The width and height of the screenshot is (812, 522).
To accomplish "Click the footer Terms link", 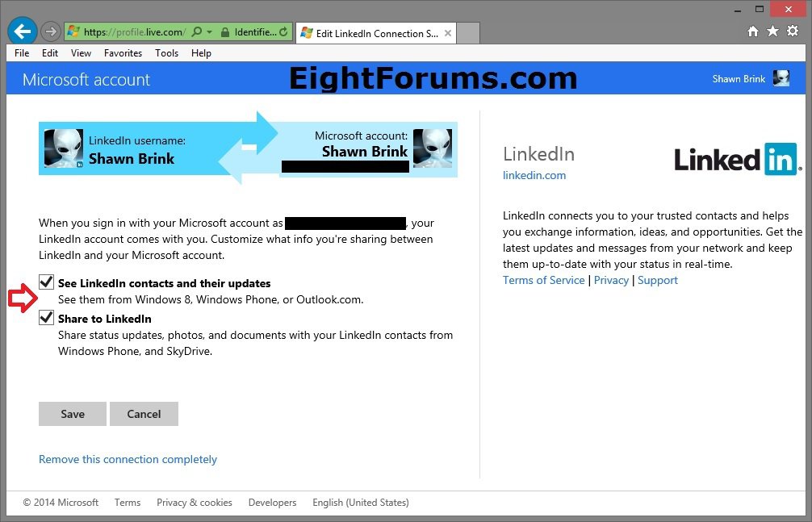I will 128,503.
